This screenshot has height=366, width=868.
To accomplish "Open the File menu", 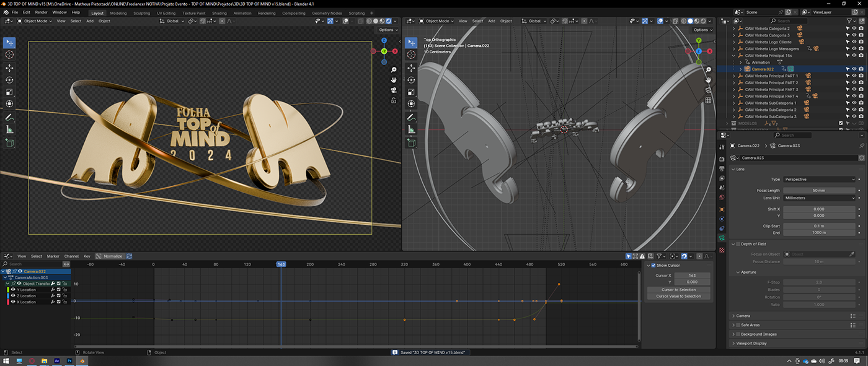I will 15,12.
